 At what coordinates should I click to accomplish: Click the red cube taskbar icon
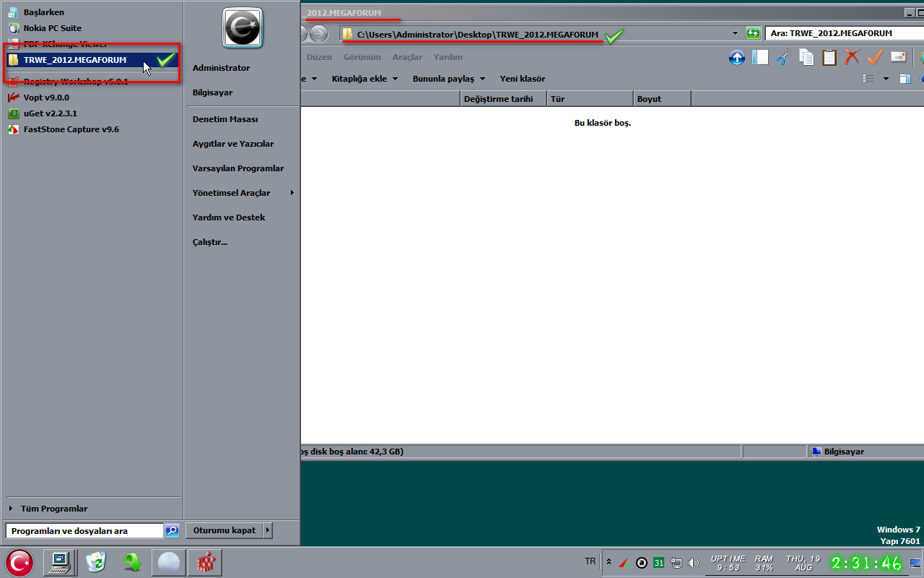coord(204,562)
